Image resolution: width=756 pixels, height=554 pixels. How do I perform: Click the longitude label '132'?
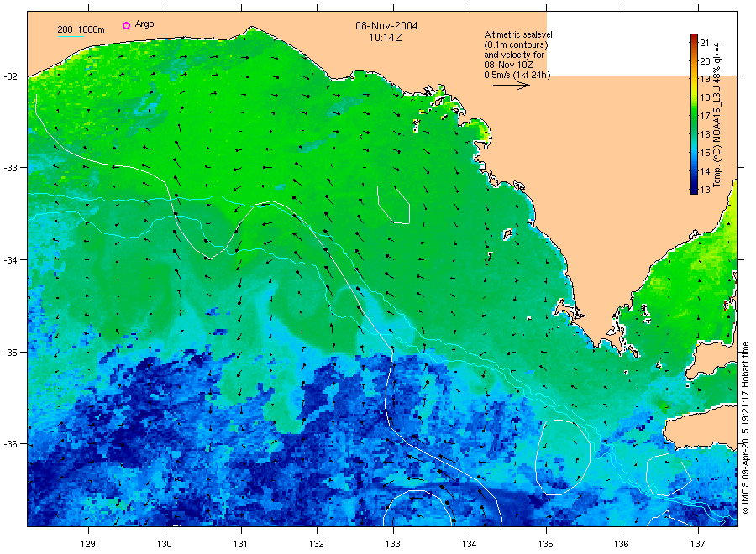(317, 544)
